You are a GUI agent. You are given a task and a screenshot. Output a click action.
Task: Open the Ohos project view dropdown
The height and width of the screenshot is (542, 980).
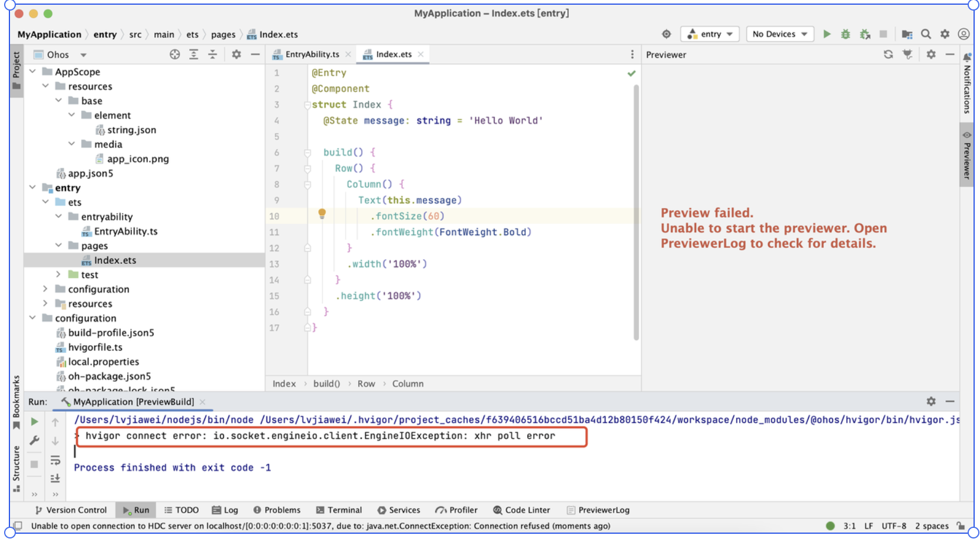click(60, 54)
